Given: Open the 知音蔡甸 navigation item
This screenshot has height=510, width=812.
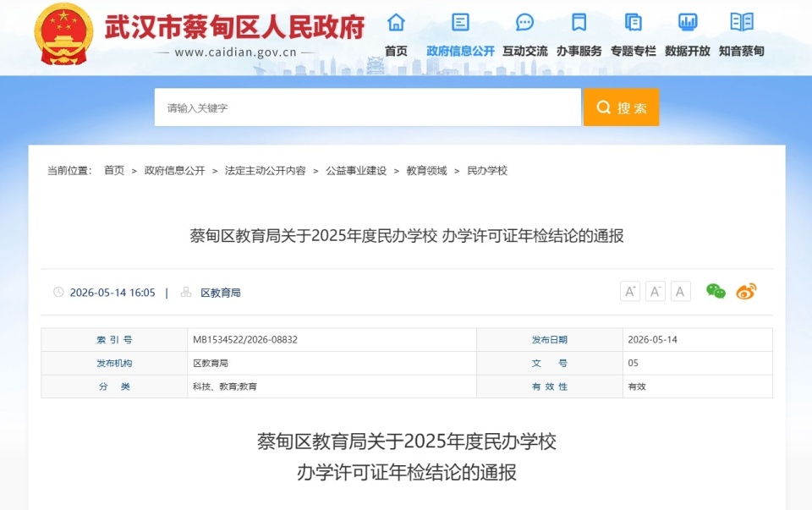Looking at the screenshot, I should coord(742,51).
